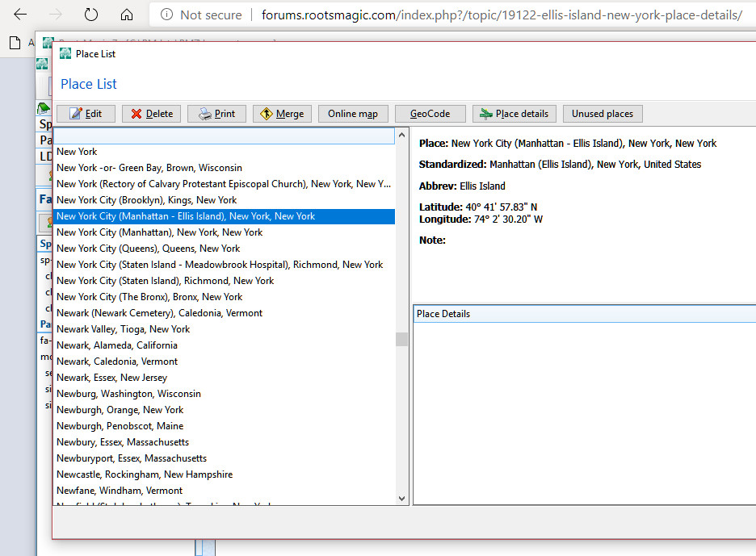756x556 pixels.
Task: Select 'Newburyport, Essex, Massachusetts'
Action: (224, 458)
